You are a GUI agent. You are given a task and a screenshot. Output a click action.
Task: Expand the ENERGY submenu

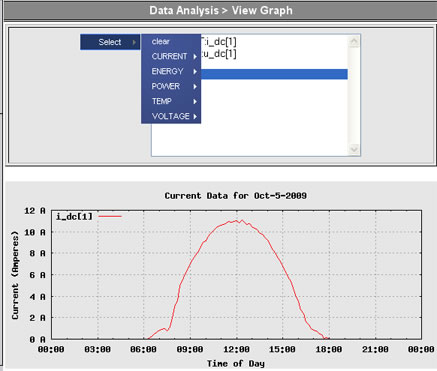point(171,71)
